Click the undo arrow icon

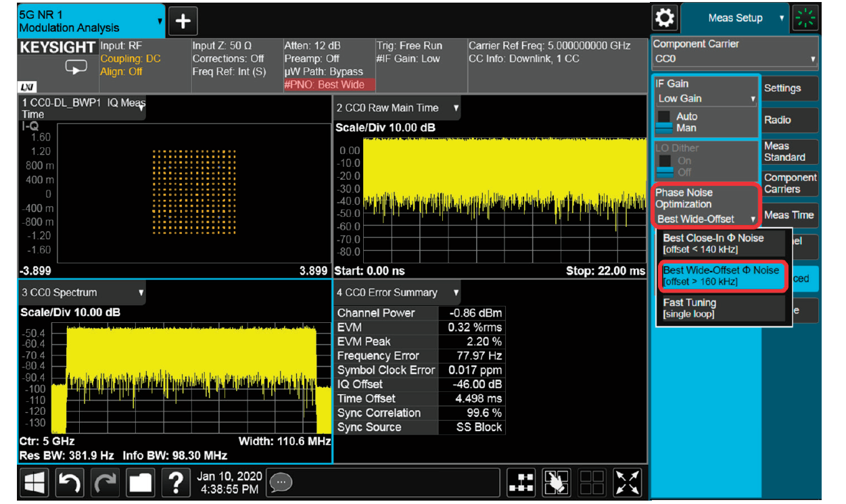71,482
